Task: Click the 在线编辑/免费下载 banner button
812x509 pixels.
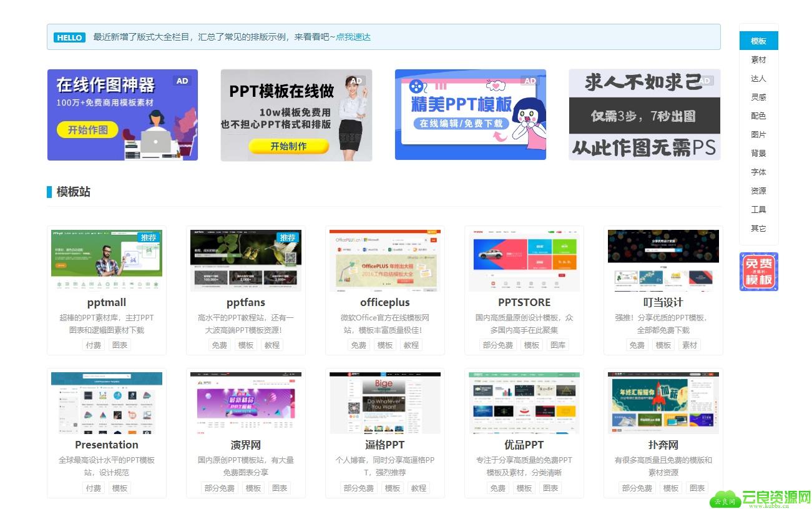Action: pos(461,124)
